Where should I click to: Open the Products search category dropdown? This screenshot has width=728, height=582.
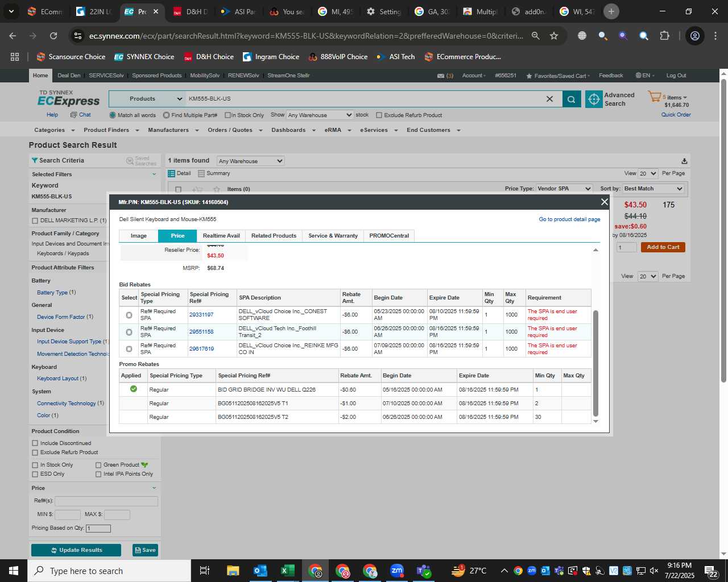click(x=147, y=99)
